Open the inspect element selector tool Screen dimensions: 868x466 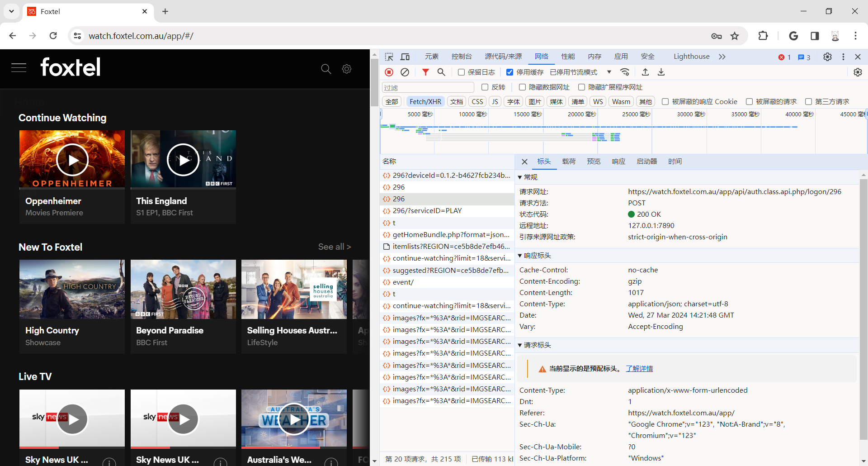tap(389, 57)
